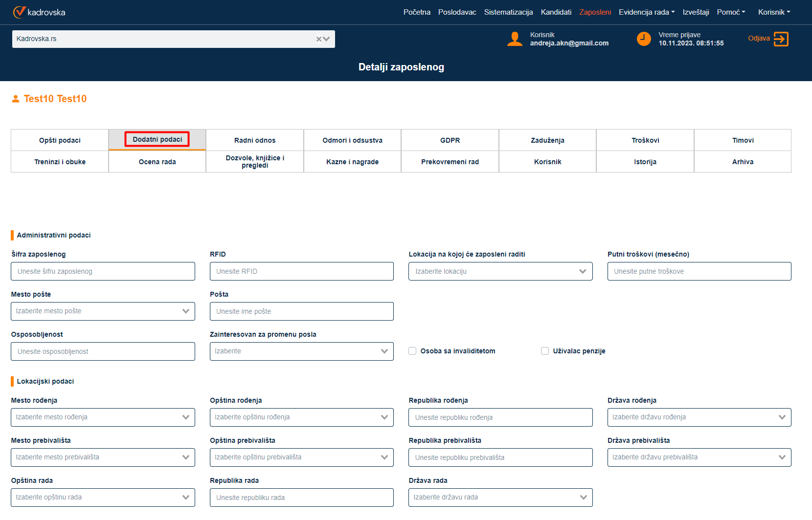The width and height of the screenshot is (812, 520).
Task: Click the orange user profile icon
Action: (515, 39)
